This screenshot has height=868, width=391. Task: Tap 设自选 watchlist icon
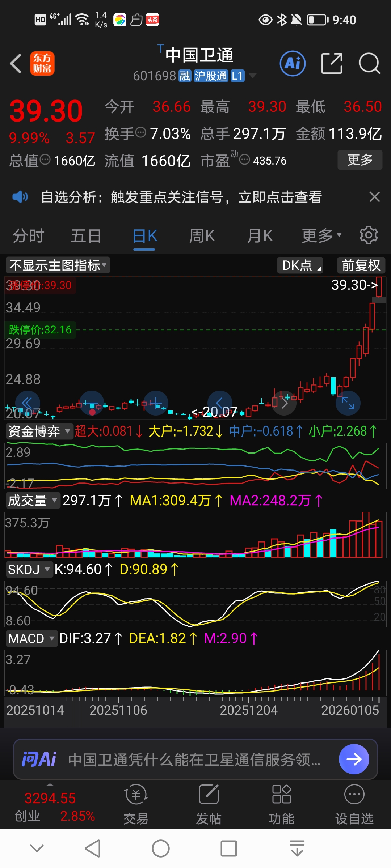pyautogui.click(x=354, y=804)
